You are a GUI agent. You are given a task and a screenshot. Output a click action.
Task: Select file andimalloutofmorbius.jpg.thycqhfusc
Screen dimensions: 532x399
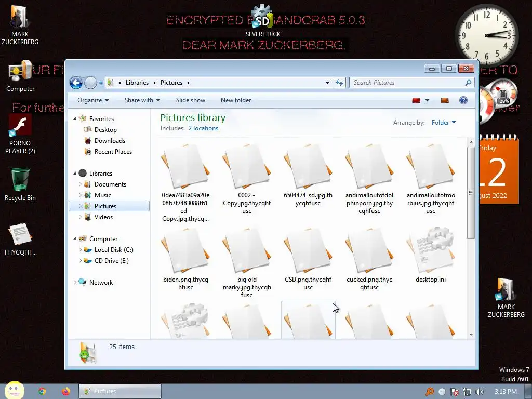click(x=431, y=179)
